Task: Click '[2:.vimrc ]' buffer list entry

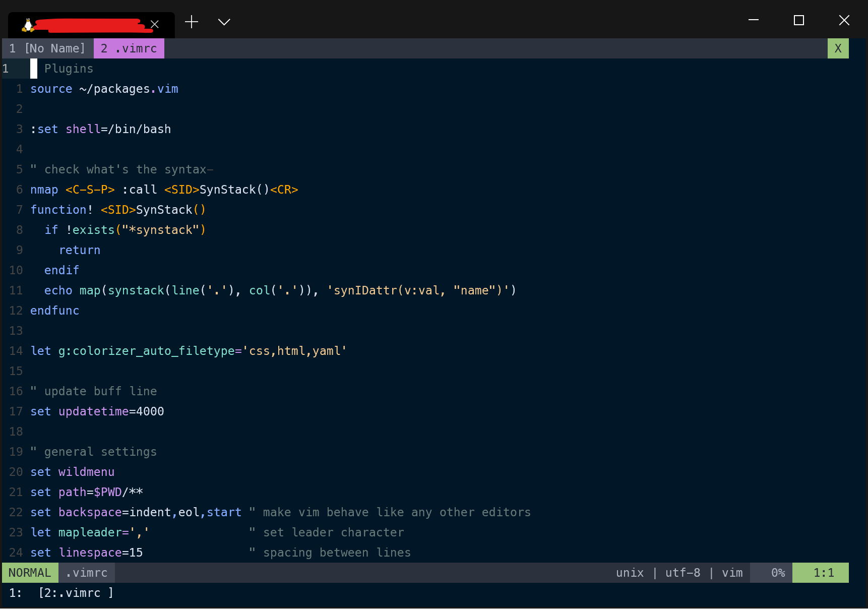Action: click(76, 593)
